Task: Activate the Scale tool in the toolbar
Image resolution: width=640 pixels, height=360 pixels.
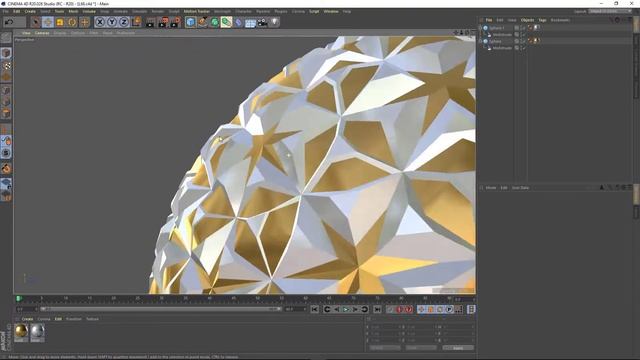Action: 60,22
